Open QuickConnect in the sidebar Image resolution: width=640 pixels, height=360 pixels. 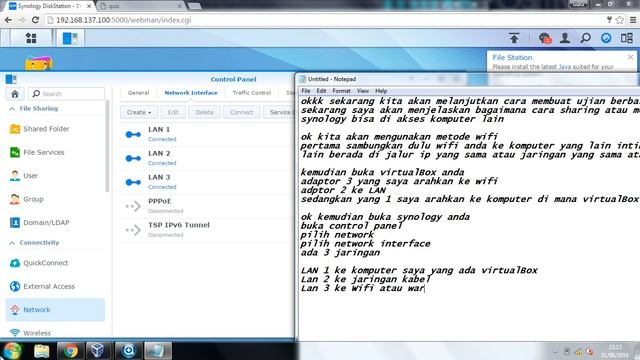tap(55, 263)
